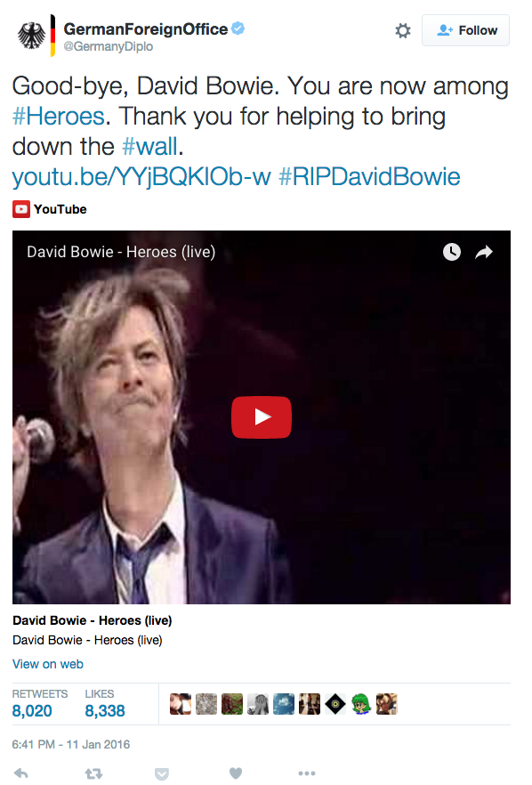Click the verified badge icon
532x785 pixels.
(x=238, y=28)
